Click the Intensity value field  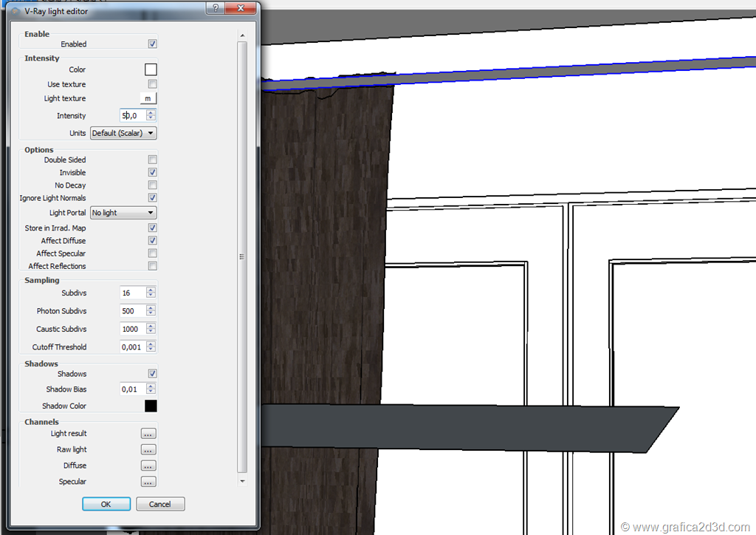(x=132, y=115)
